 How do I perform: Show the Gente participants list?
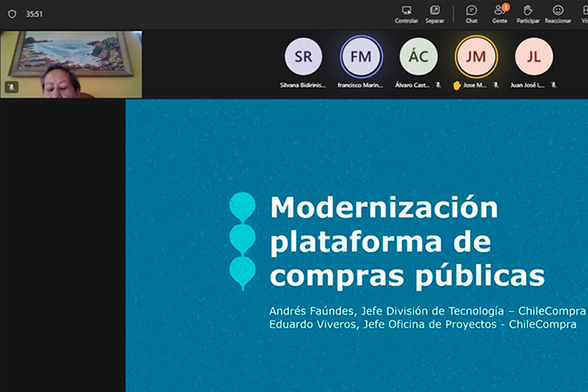tap(500, 14)
